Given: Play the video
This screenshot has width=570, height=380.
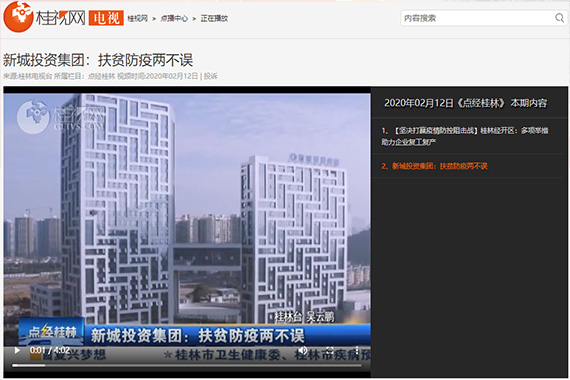Looking at the screenshot, I should [17, 351].
